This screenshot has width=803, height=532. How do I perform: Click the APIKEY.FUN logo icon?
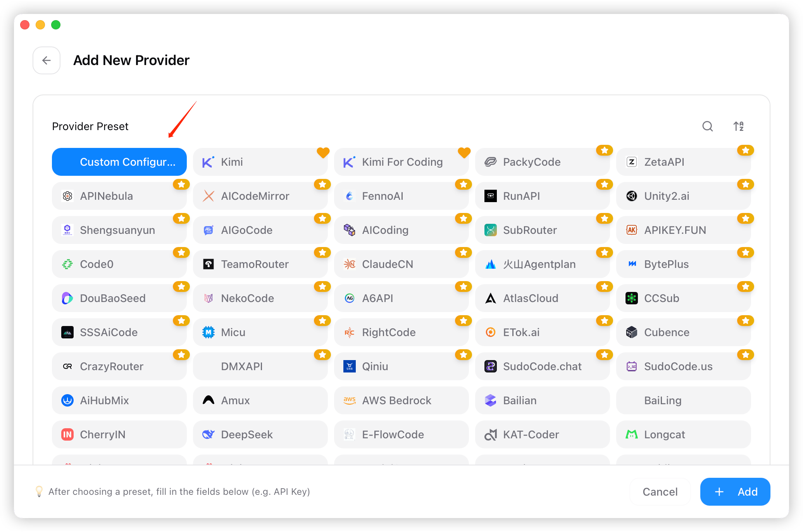[632, 230]
